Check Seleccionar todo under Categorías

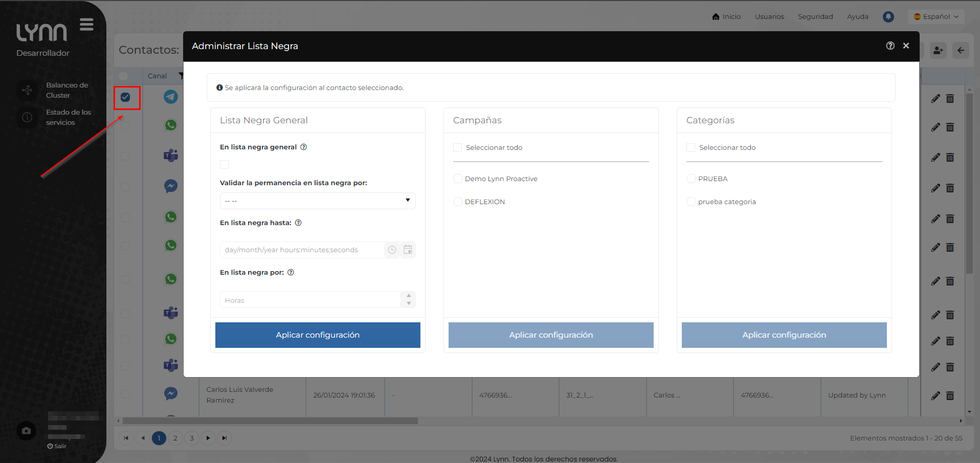pyautogui.click(x=691, y=147)
